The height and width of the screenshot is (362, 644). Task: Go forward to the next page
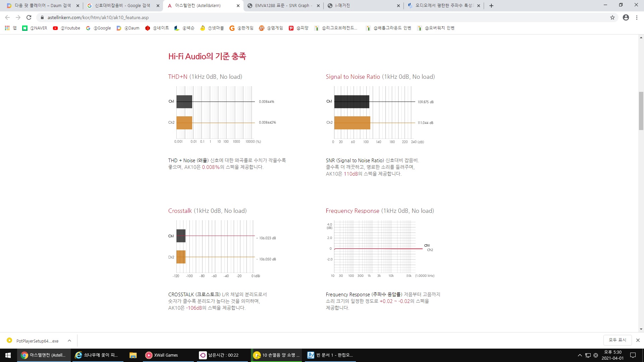coord(18,17)
